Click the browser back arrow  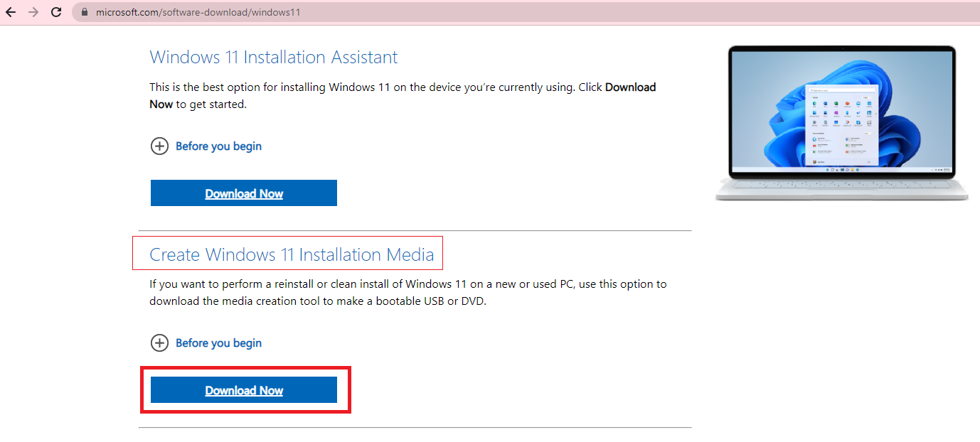coord(11,12)
